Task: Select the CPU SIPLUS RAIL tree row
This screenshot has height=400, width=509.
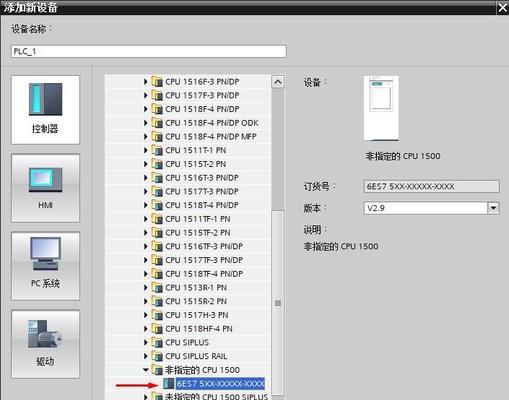Action: tap(188, 356)
